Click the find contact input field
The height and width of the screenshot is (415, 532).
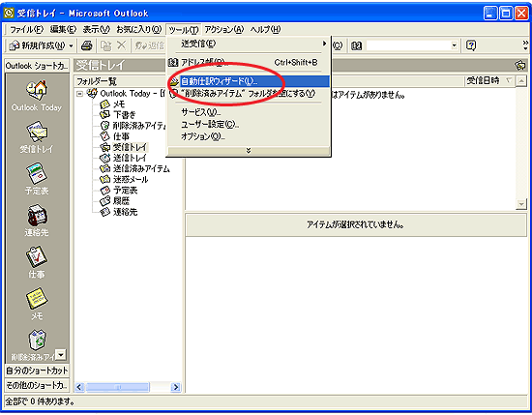pos(408,45)
